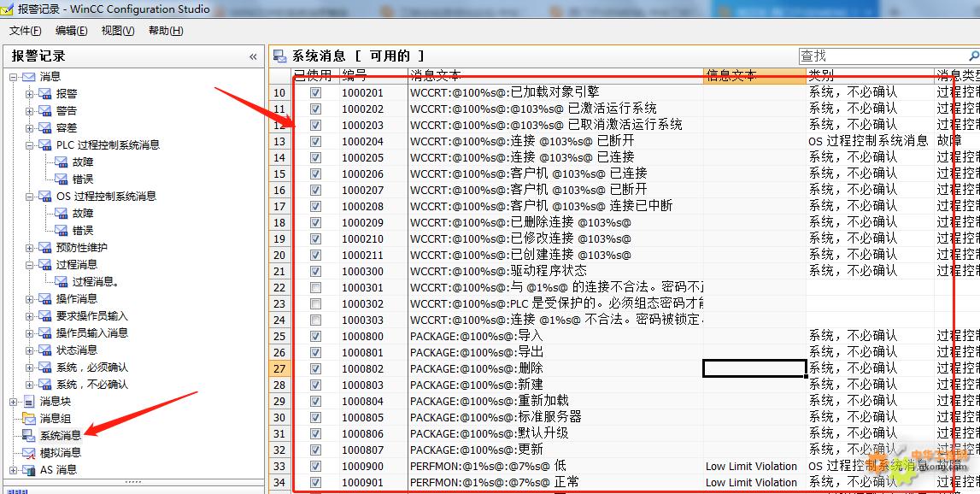Click the 过程消息。 sub-item envelope icon

61,282
